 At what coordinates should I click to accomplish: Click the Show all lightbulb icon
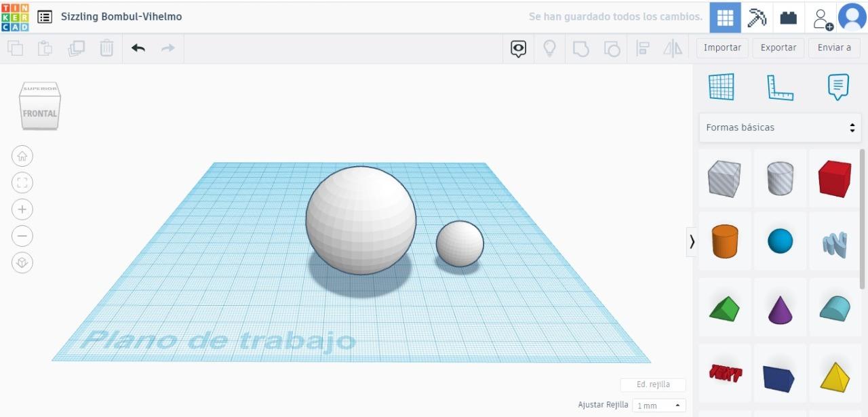tap(550, 48)
